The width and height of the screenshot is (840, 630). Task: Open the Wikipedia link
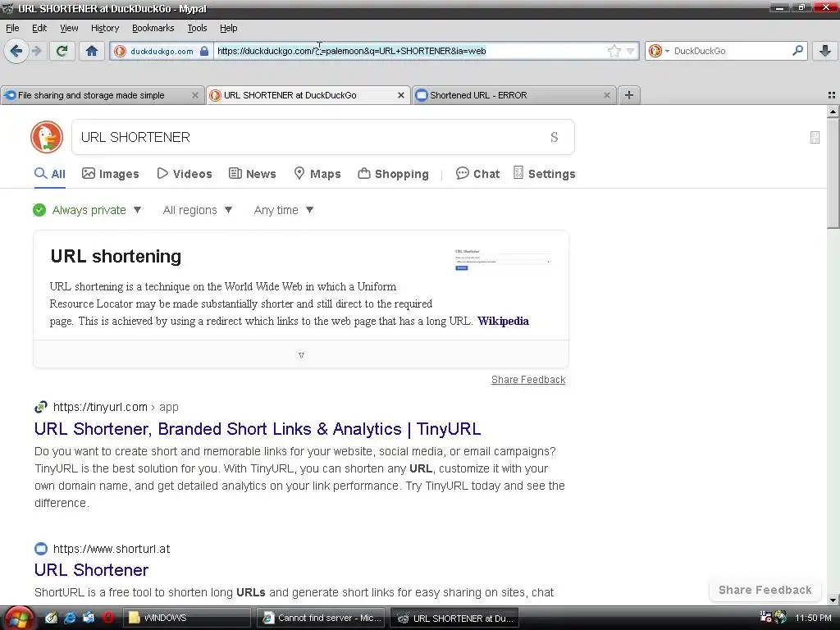503,321
